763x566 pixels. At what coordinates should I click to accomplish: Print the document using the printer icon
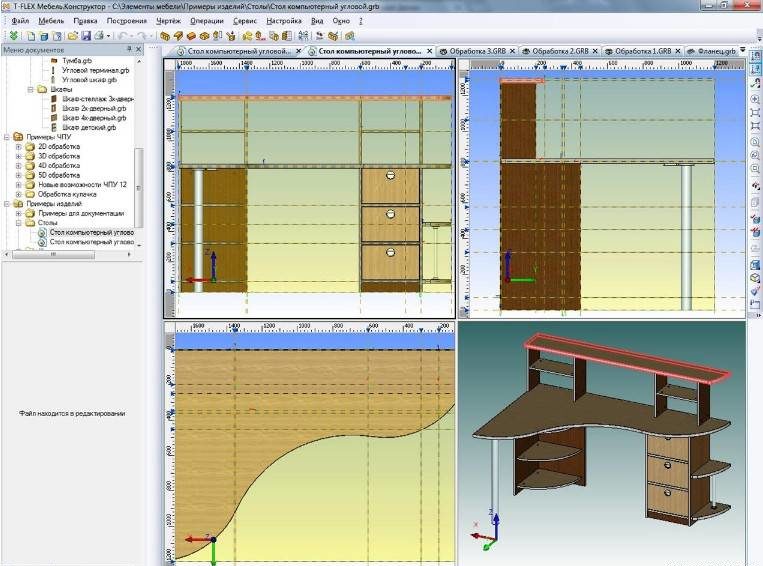[x=99, y=36]
